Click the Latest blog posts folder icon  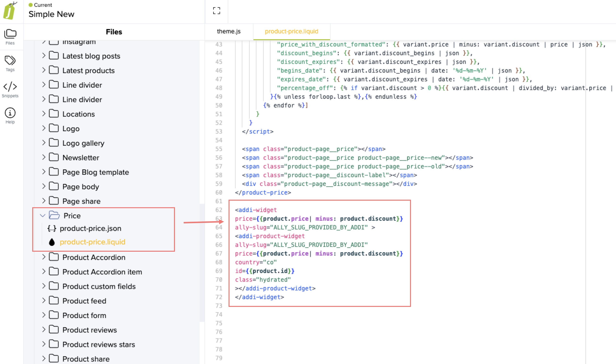coord(54,56)
